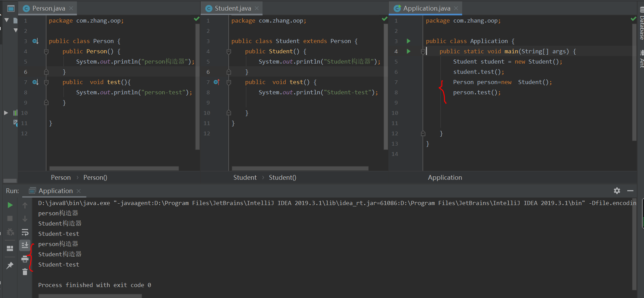The image size is (644, 298).
Task: Run Application class from line 3 gutter arrow
Action: point(408,41)
